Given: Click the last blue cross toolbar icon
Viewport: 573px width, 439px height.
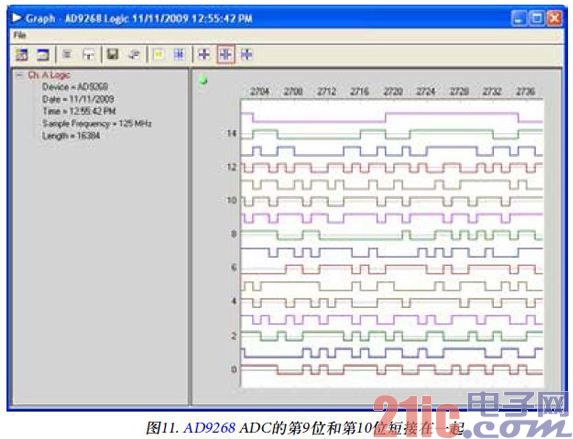Looking at the screenshot, I should coord(247,54).
